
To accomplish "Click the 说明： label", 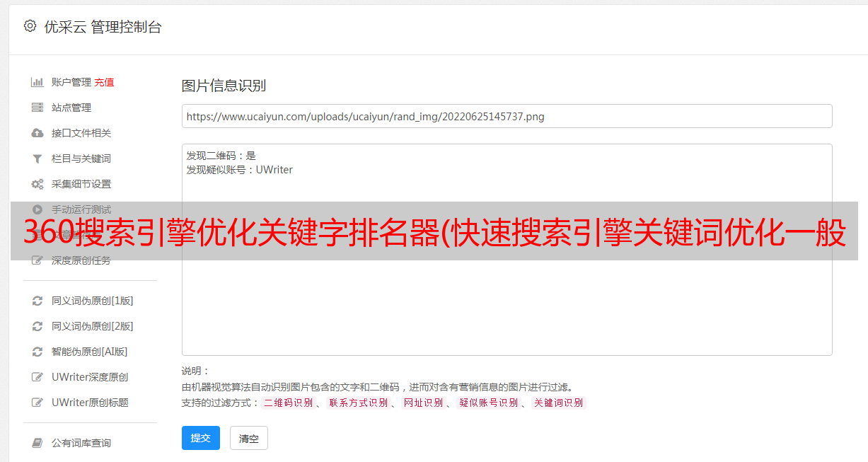I will (x=196, y=371).
